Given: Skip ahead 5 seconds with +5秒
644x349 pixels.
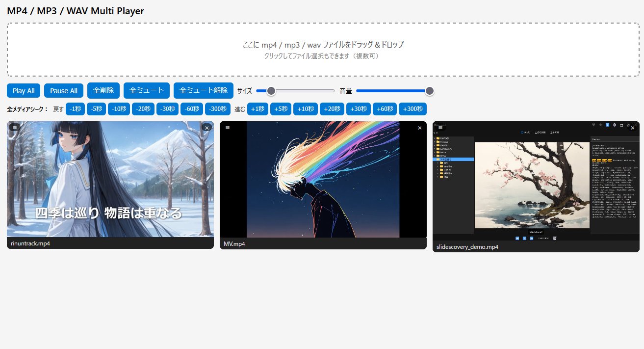Looking at the screenshot, I should pyautogui.click(x=281, y=109).
